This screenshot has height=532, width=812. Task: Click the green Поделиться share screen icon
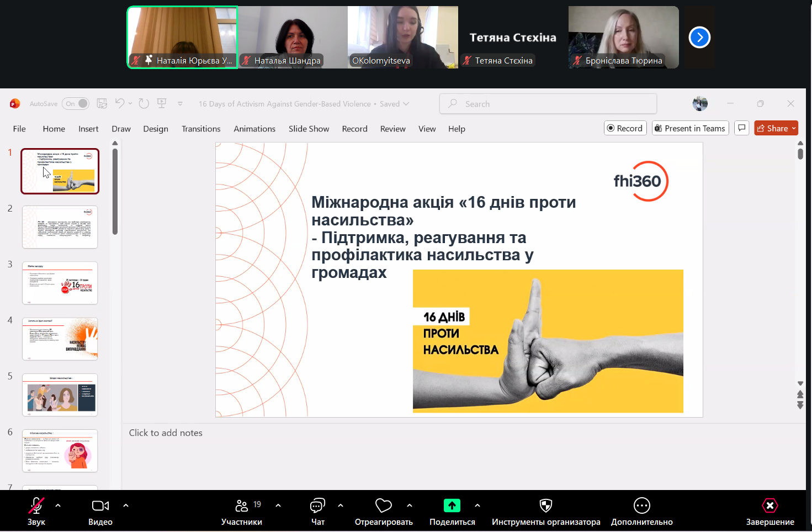[452, 506]
